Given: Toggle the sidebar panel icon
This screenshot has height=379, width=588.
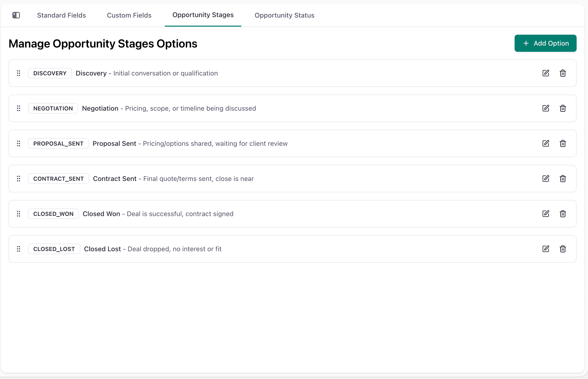Looking at the screenshot, I should coord(16,15).
